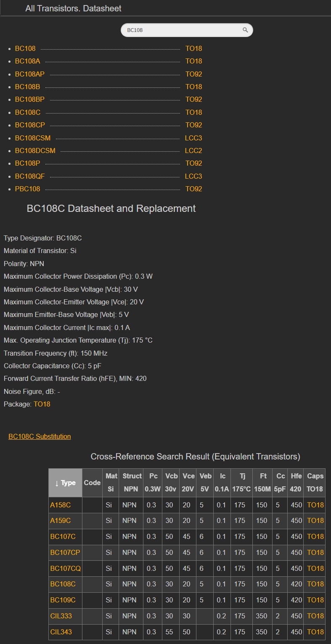Viewport: 331px width, 644px height.
Task: Sort table by Ic 0.1A column header
Action: pyautogui.click(x=222, y=483)
